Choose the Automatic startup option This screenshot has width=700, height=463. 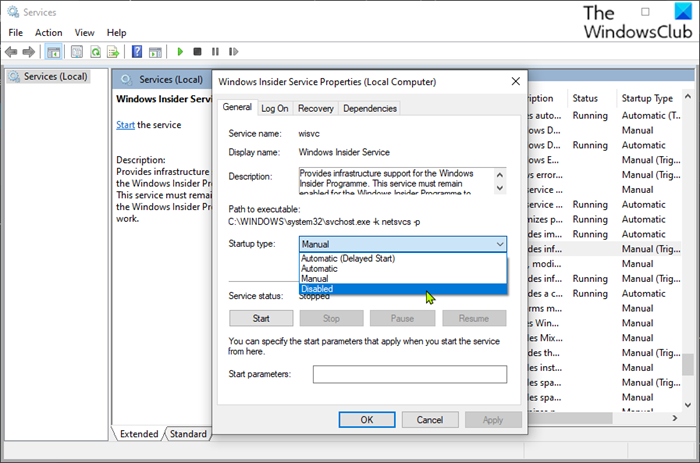click(403, 269)
